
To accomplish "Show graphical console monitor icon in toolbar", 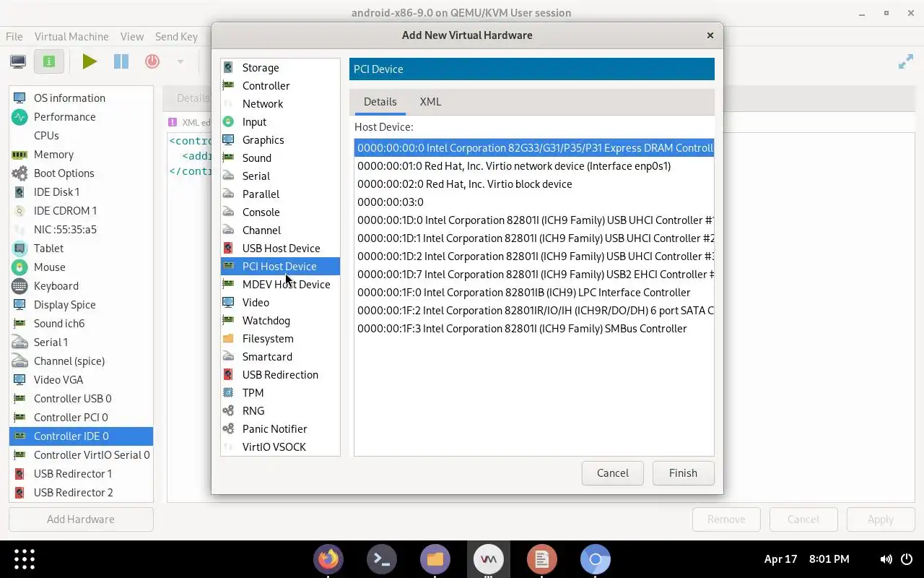I will point(18,61).
